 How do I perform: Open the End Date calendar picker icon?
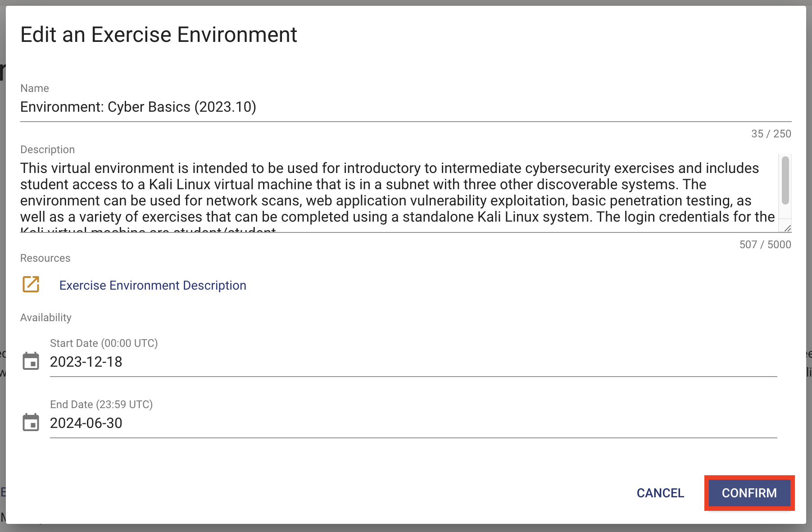pos(31,423)
